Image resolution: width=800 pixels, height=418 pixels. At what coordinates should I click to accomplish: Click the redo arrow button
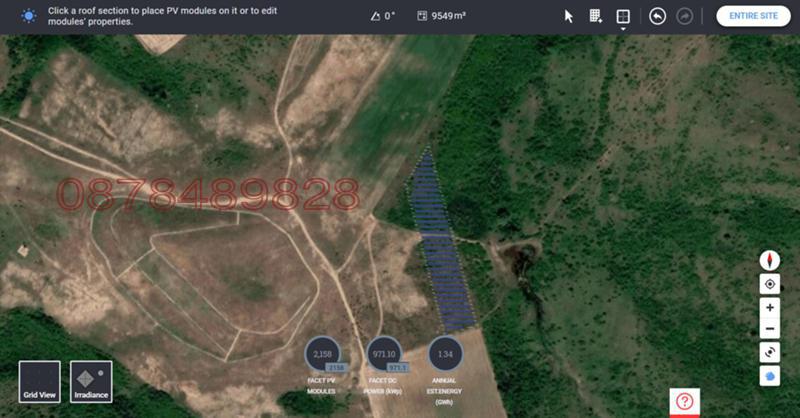685,16
